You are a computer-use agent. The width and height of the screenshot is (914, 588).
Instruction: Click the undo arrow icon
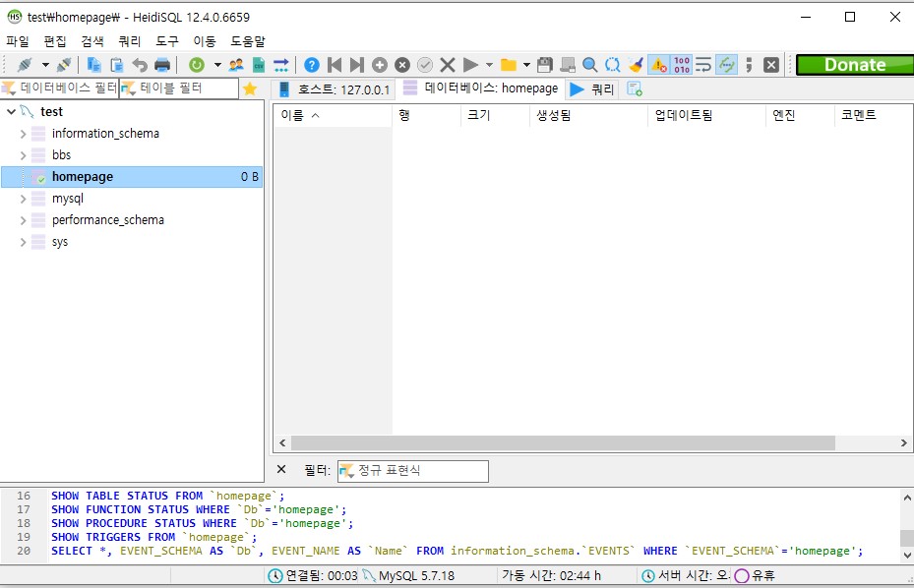140,65
